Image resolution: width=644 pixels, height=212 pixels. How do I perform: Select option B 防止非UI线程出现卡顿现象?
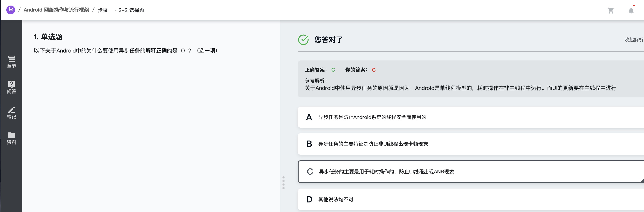coord(471,144)
